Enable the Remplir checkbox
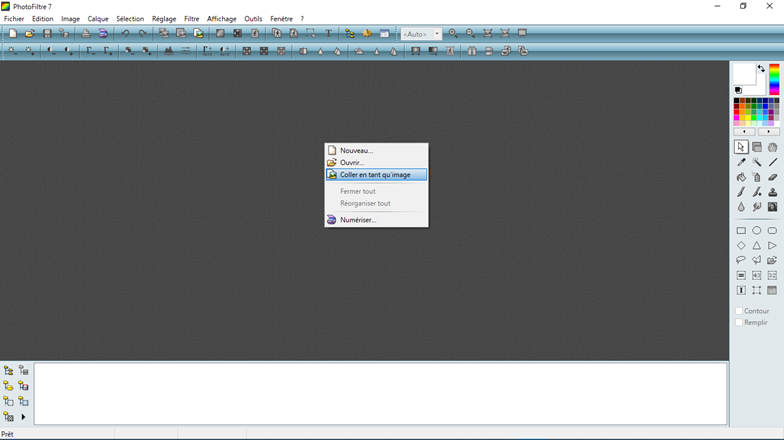Screen dimensions: 784x440 pos(740,322)
